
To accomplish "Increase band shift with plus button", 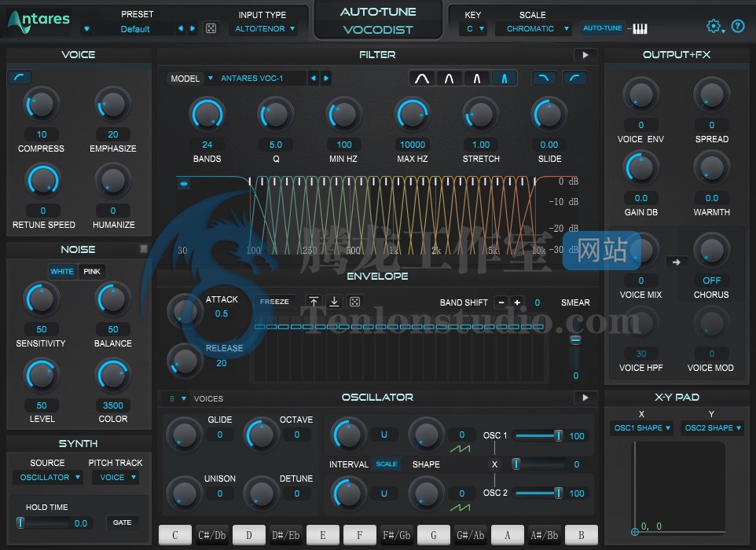I will (x=517, y=302).
